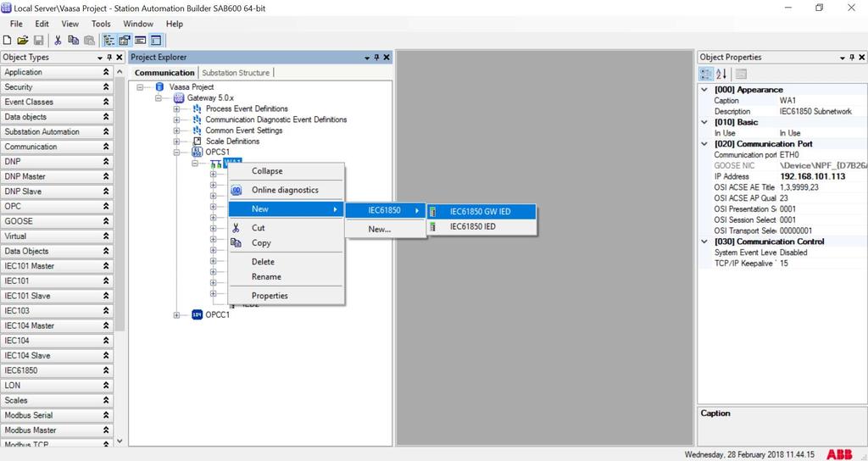Open Object Properties panel dropdown arrow
Screen dimensions: 868x461
point(842,58)
